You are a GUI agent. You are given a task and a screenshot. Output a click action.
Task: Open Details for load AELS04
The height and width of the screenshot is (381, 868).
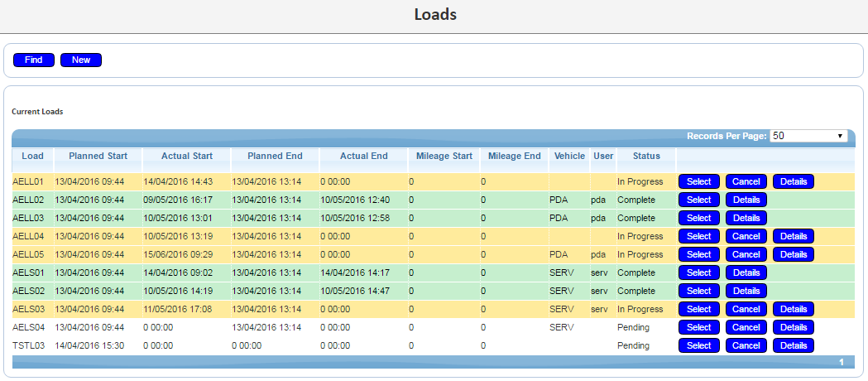click(x=794, y=327)
